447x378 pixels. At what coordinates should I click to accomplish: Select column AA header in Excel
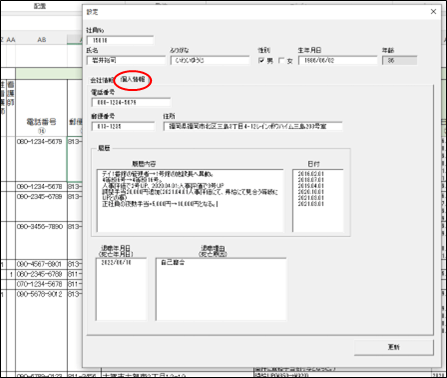[11, 40]
